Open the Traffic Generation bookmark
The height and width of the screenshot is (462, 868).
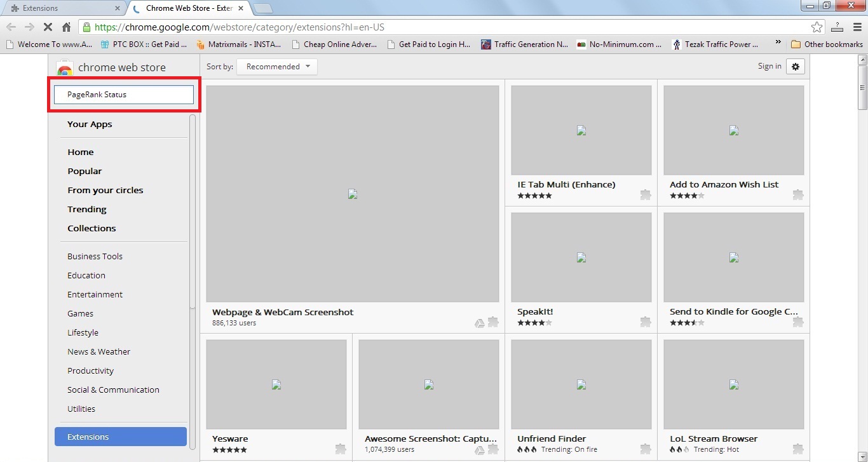[524, 44]
